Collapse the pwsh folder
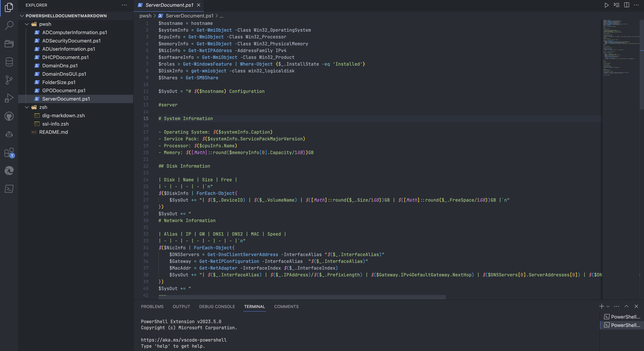This screenshot has height=351, width=644. pos(27,24)
